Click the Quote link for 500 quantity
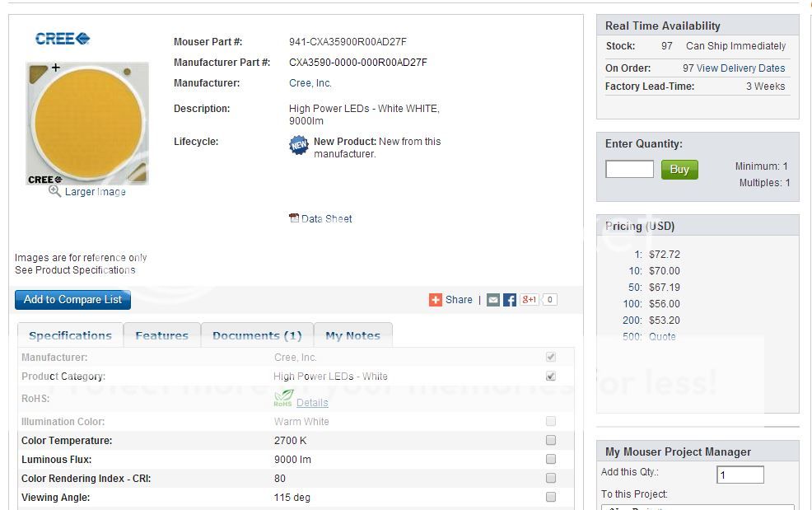Screen dimensions: 812x510 coord(662,336)
